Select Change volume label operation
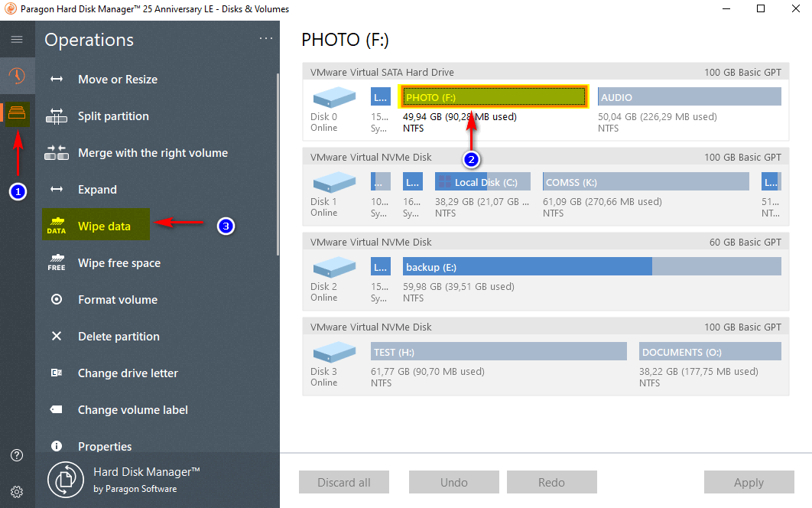 (x=132, y=410)
